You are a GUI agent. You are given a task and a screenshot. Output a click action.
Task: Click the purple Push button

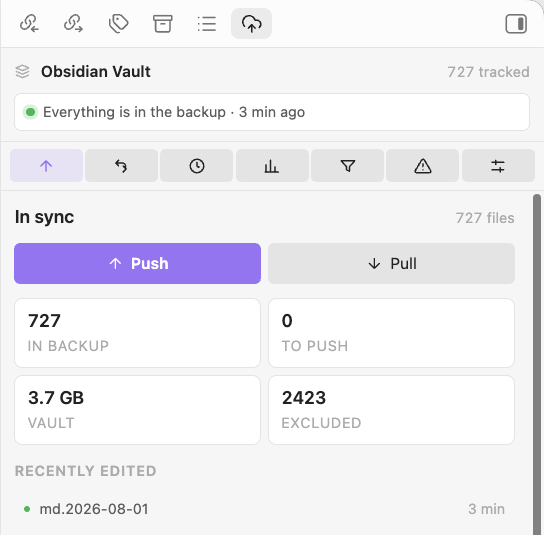(x=137, y=263)
